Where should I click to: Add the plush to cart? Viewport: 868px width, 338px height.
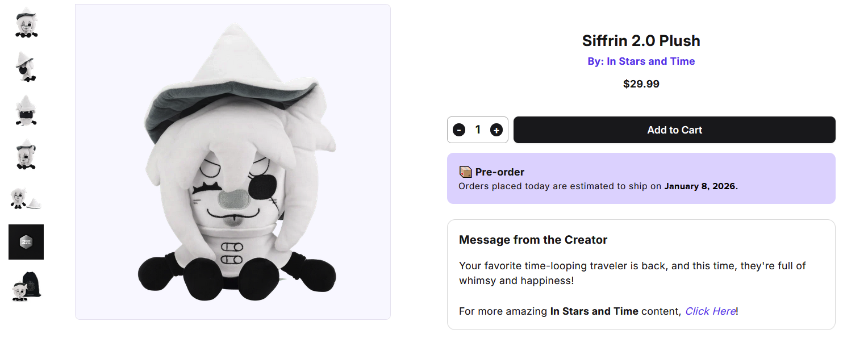674,130
